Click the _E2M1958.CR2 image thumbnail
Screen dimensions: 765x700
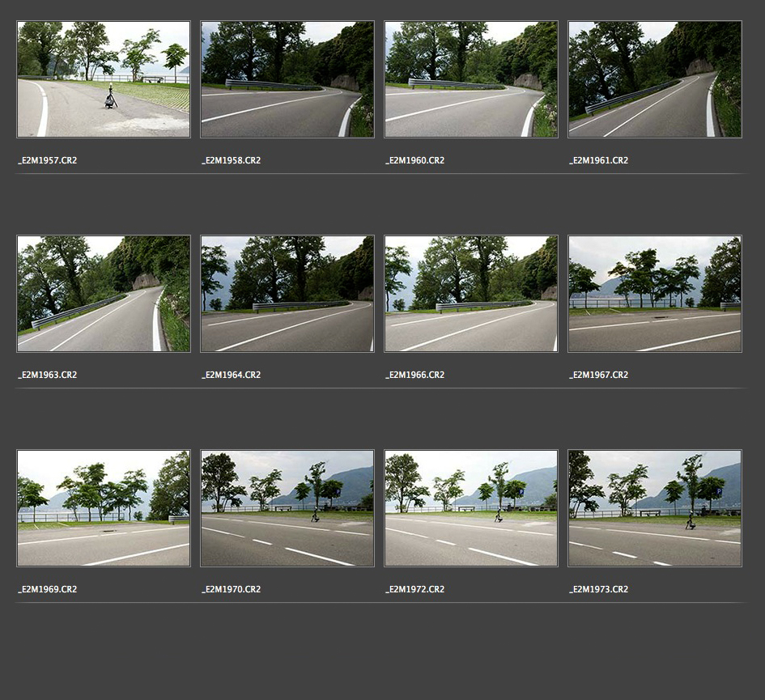coord(287,79)
